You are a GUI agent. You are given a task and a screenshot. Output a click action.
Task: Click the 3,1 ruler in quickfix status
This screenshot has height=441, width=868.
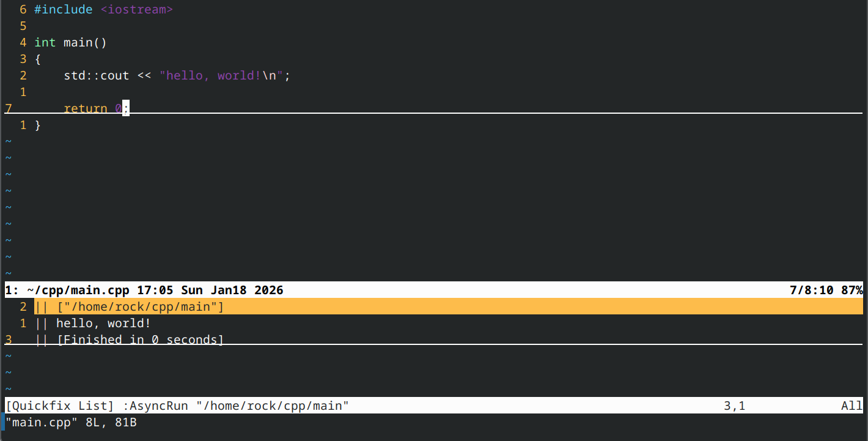tap(734, 406)
